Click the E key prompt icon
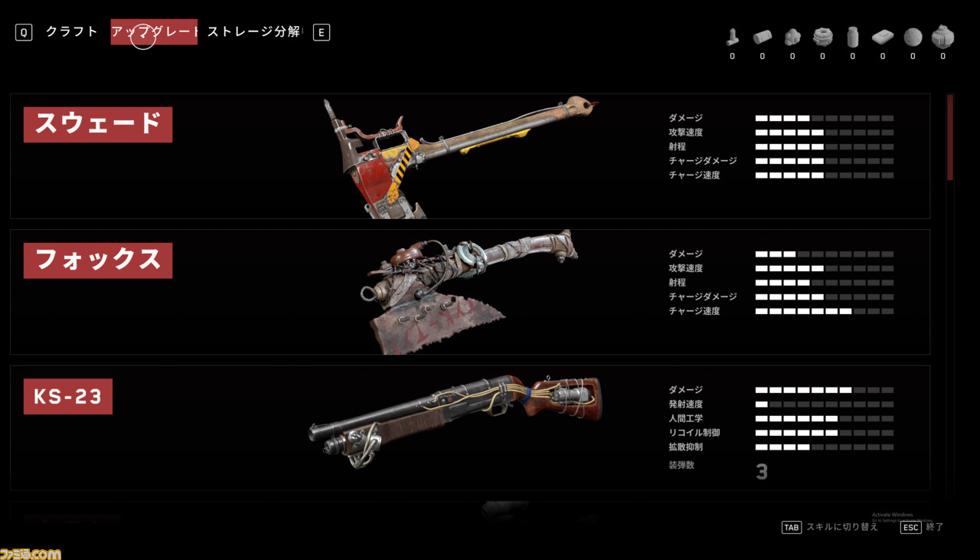The width and height of the screenshot is (980, 560). coord(322,32)
